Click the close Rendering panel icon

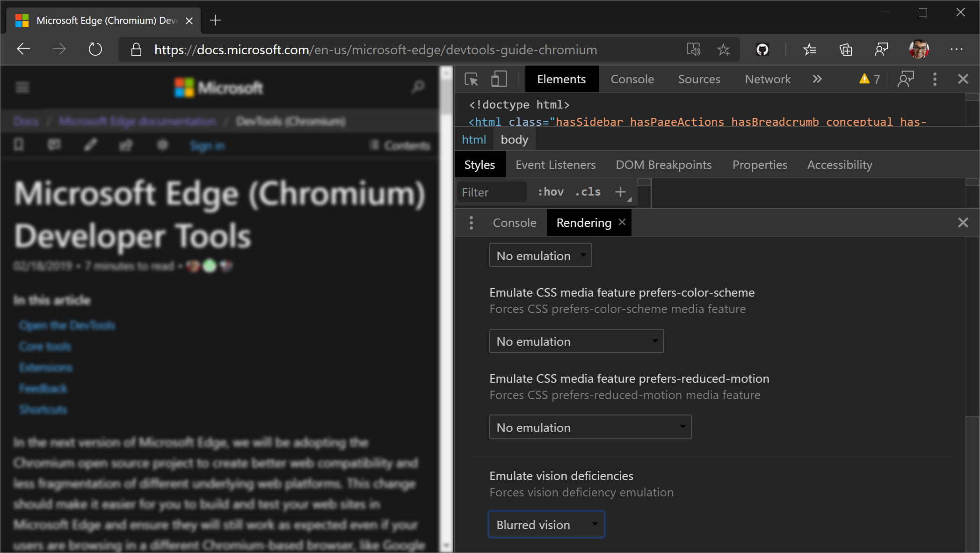click(623, 222)
